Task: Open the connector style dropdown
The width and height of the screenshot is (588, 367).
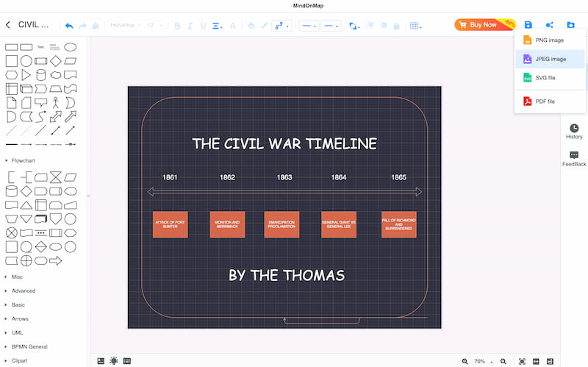Action: pos(282,26)
